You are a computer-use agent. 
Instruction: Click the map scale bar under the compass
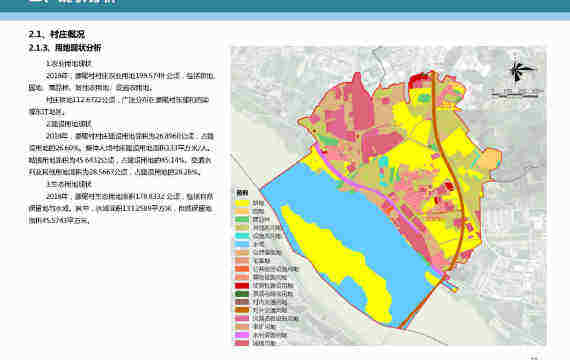(516, 93)
